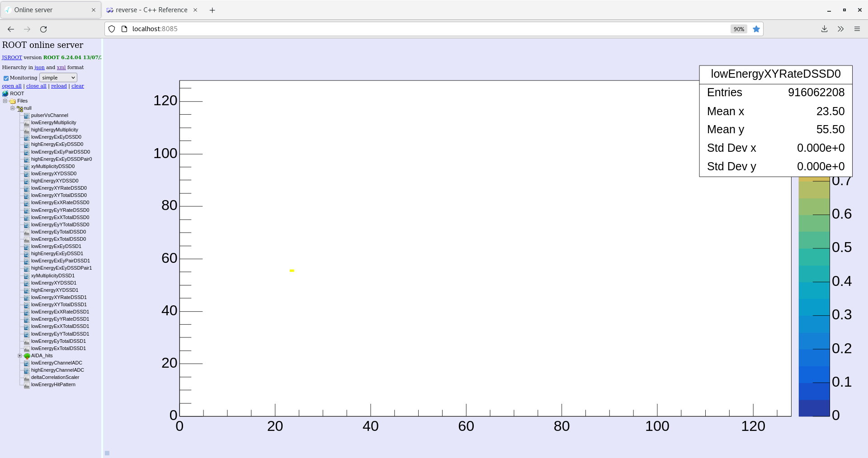This screenshot has height=458, width=868.
Task: Open lowEnergyXYDSSD0 histogram
Action: [x=54, y=174]
